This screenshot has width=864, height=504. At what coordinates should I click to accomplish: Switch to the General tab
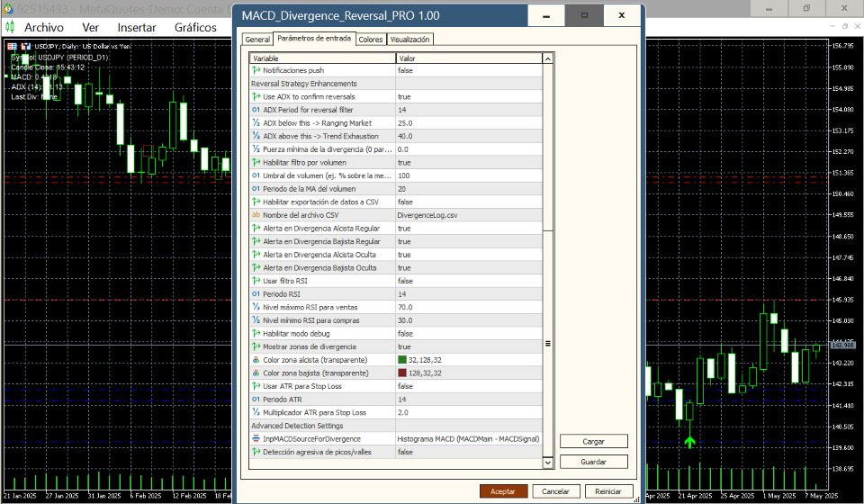coord(257,40)
